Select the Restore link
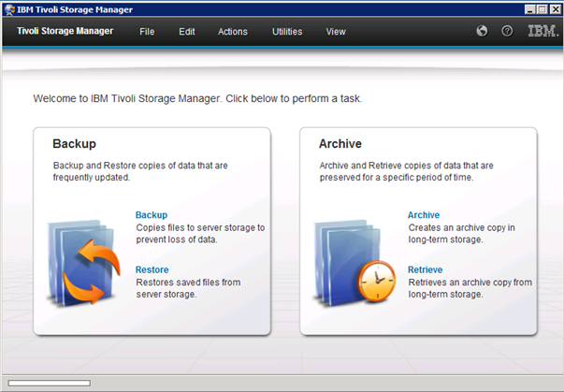Viewport: 564px width, 392px height. [x=152, y=269]
